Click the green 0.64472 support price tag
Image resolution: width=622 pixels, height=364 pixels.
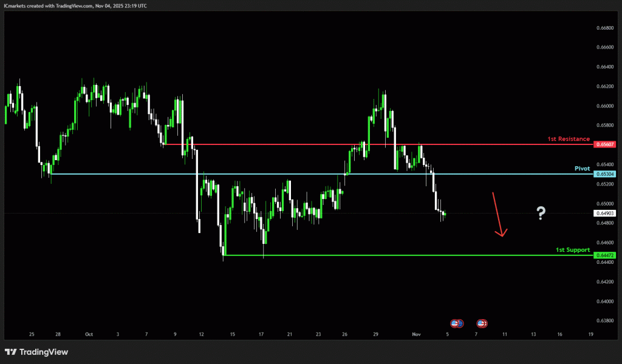(x=606, y=255)
